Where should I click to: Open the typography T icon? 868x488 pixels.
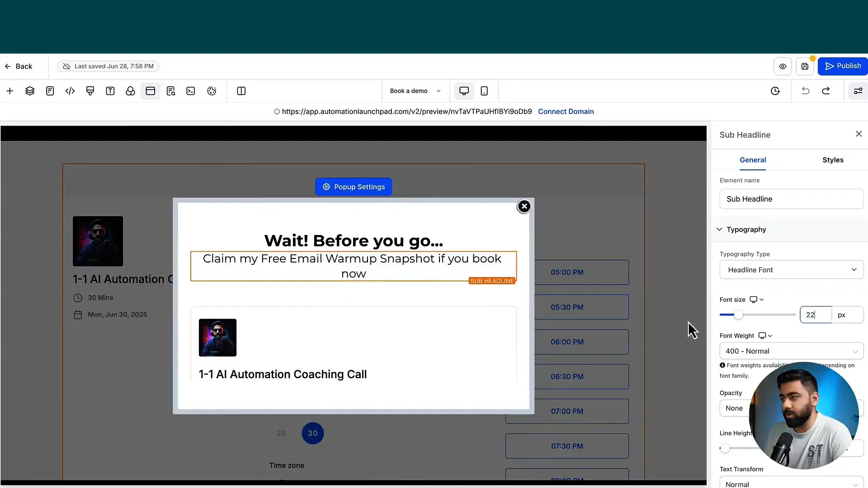pyautogui.click(x=110, y=91)
